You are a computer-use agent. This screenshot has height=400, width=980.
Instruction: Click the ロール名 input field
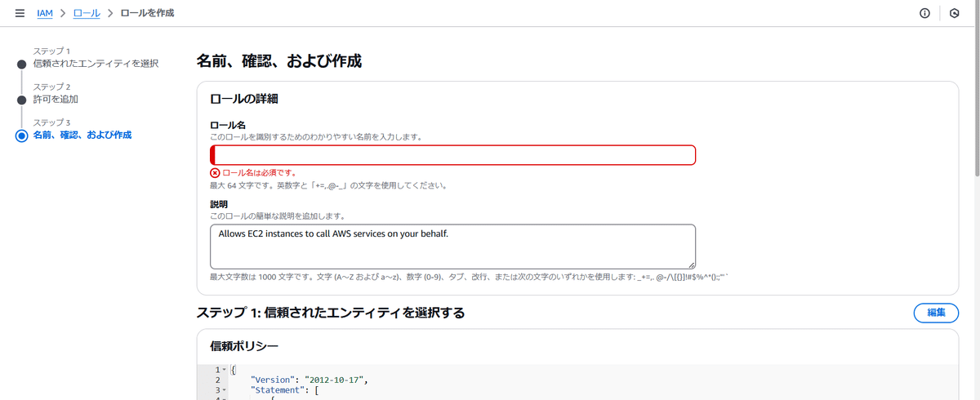tap(452, 155)
